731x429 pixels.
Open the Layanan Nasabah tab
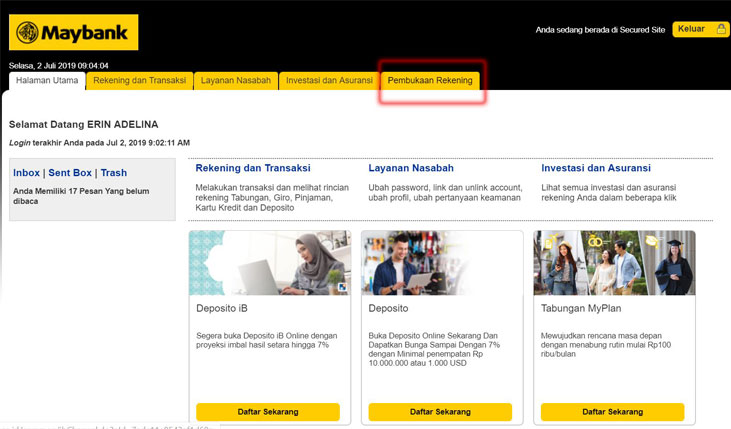[236, 81]
